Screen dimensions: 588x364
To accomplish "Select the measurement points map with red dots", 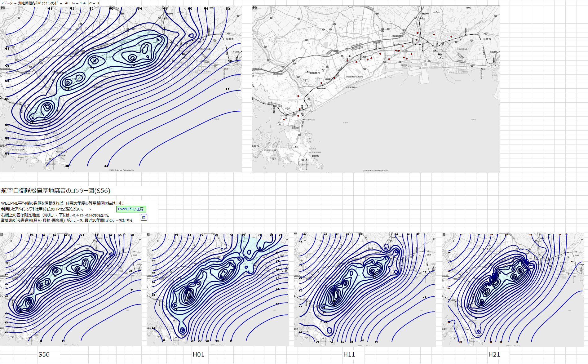I will (x=376, y=89).
